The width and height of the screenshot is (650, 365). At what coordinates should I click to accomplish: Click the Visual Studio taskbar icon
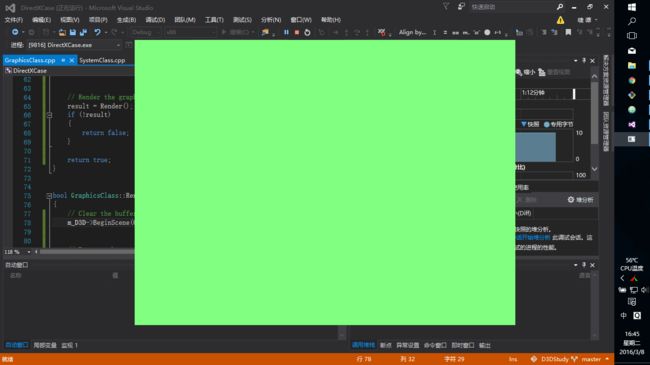coord(632,124)
